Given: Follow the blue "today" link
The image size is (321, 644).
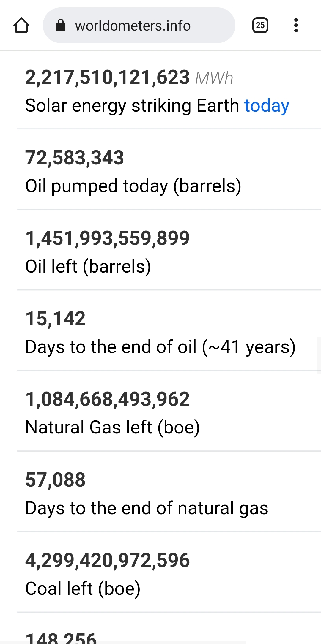Looking at the screenshot, I should point(267,106).
